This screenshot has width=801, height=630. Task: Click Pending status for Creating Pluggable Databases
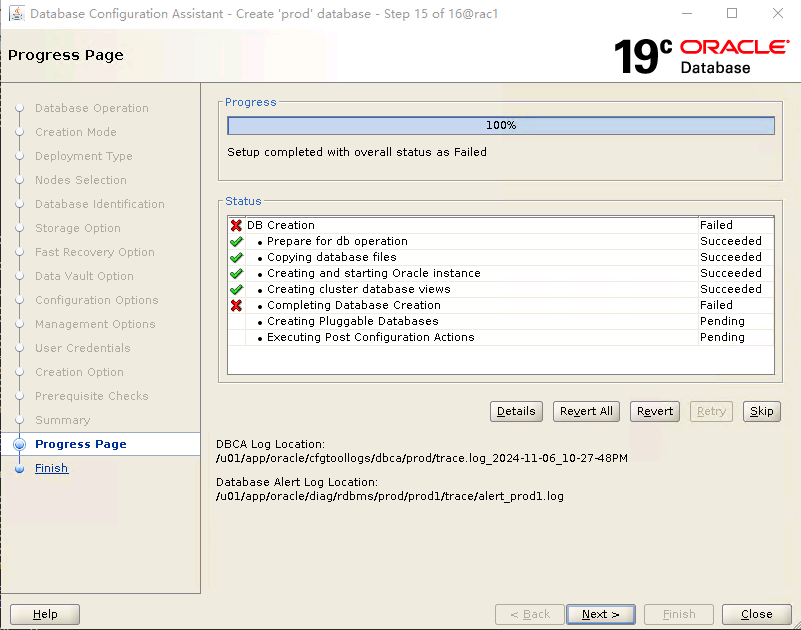point(722,321)
